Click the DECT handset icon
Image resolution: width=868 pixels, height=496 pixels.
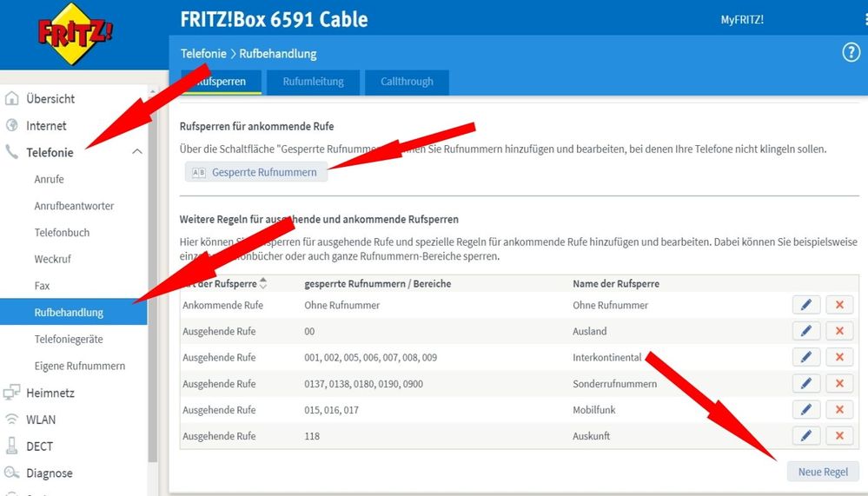[x=11, y=446]
